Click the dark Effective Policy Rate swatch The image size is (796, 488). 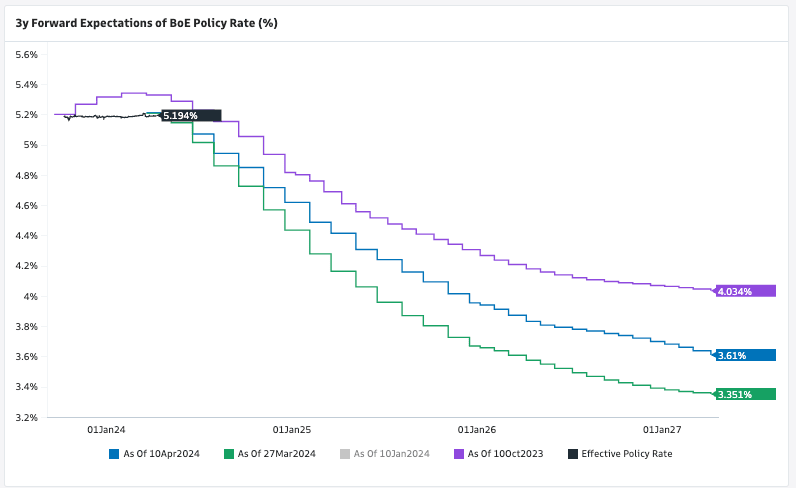(573, 453)
